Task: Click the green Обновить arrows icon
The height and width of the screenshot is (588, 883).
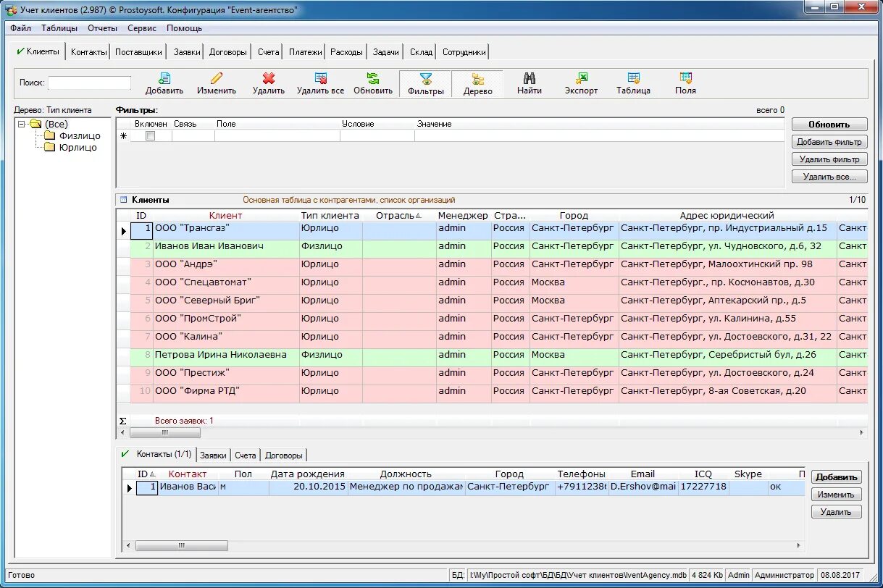Action: click(x=373, y=78)
